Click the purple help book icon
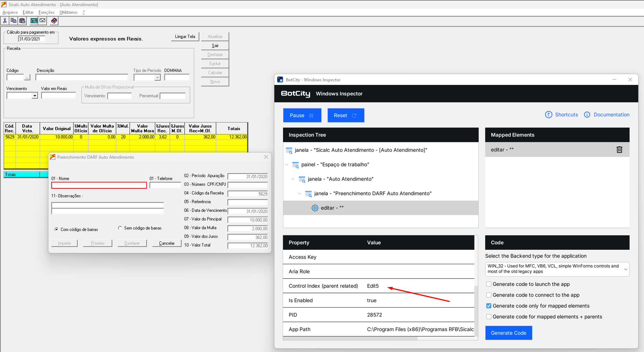The width and height of the screenshot is (644, 352). pos(54,21)
